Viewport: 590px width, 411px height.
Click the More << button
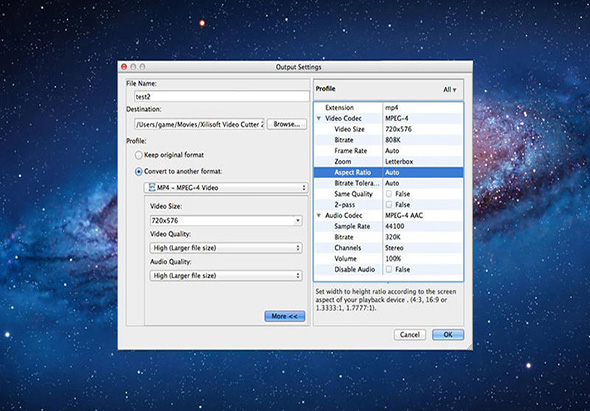click(284, 316)
